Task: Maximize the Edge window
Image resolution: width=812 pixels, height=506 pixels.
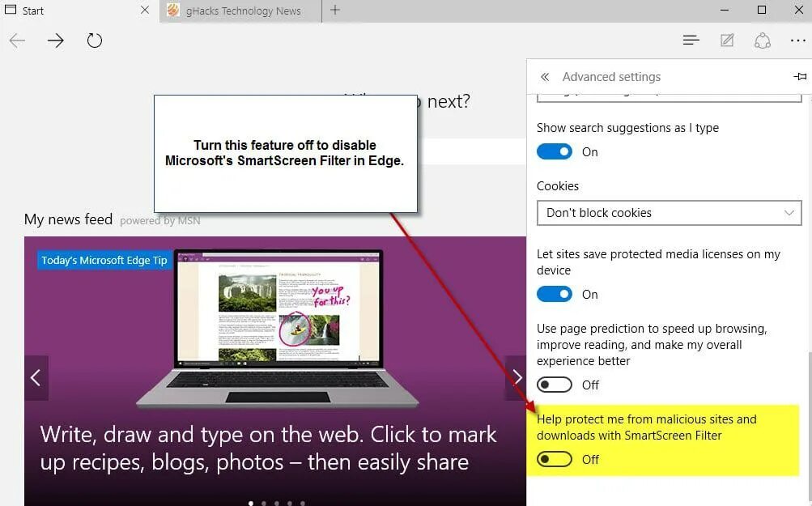Action: tap(761, 10)
